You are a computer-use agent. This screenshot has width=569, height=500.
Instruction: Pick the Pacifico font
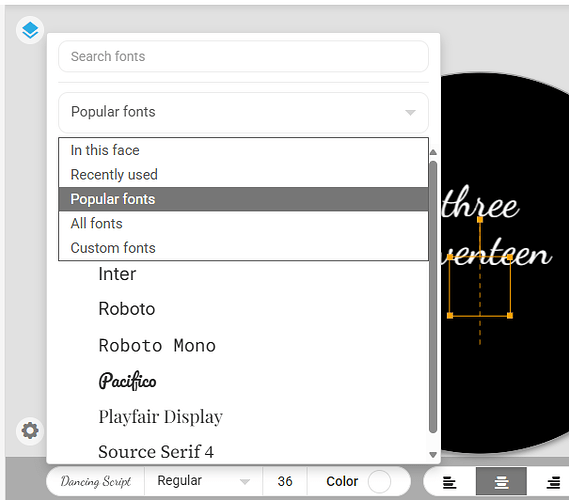(x=127, y=381)
